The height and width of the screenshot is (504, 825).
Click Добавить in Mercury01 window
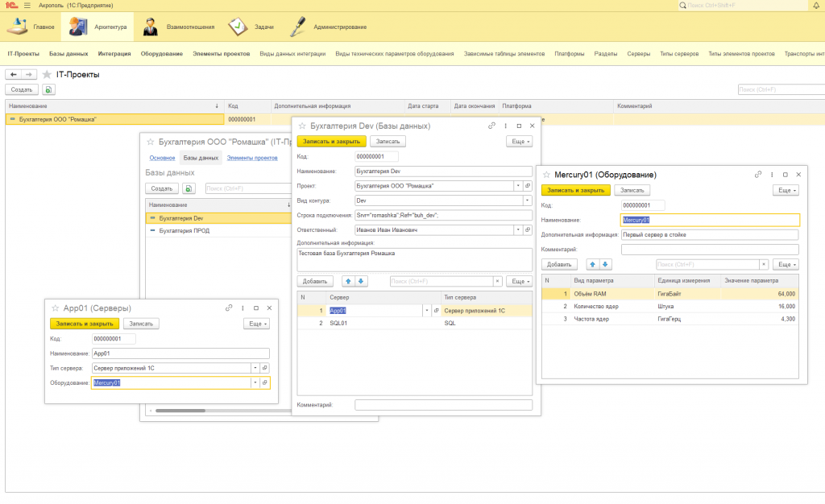click(x=559, y=264)
